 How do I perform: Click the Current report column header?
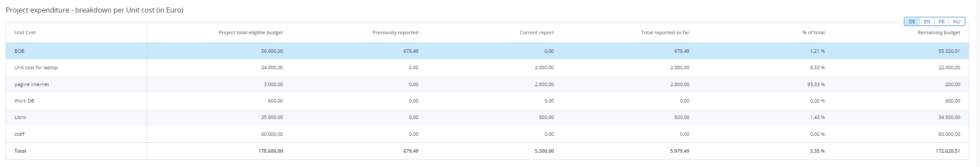(537, 32)
